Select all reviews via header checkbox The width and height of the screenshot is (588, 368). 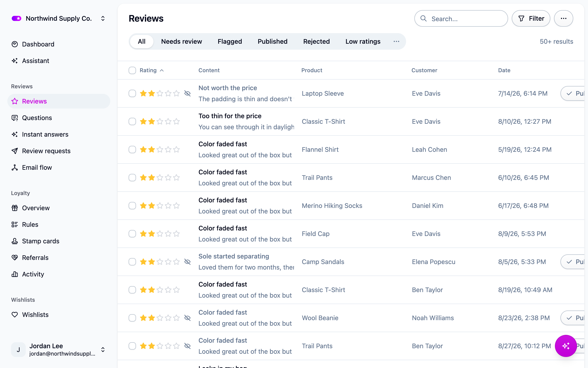coord(132,70)
